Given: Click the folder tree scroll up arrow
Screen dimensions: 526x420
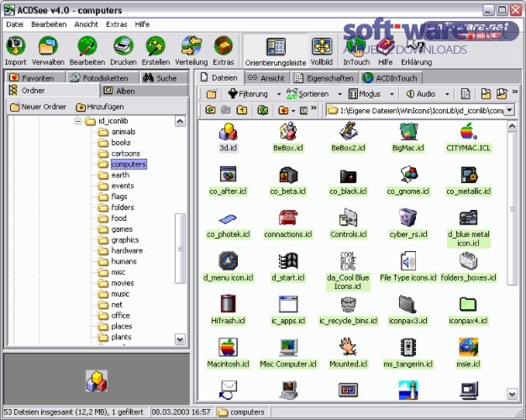Looking at the screenshot, I should coord(180,121).
